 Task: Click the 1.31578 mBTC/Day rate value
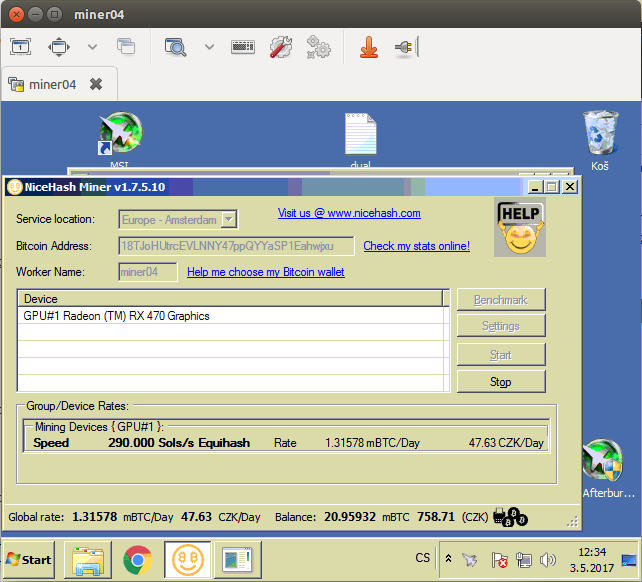[372, 443]
